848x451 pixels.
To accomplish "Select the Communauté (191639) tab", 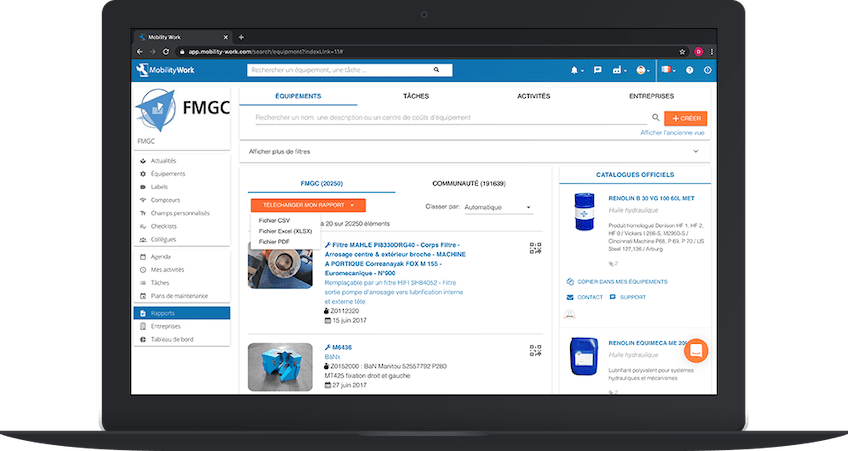I will [x=469, y=184].
